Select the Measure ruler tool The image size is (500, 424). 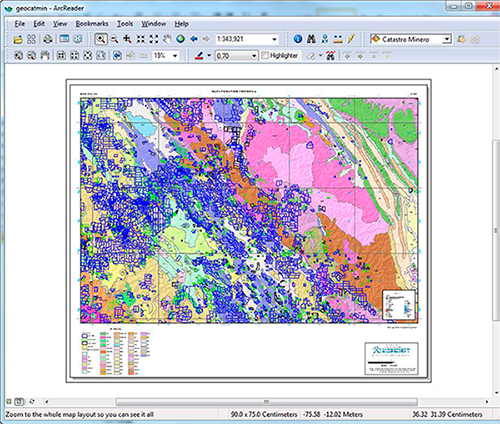pyautogui.click(x=338, y=39)
